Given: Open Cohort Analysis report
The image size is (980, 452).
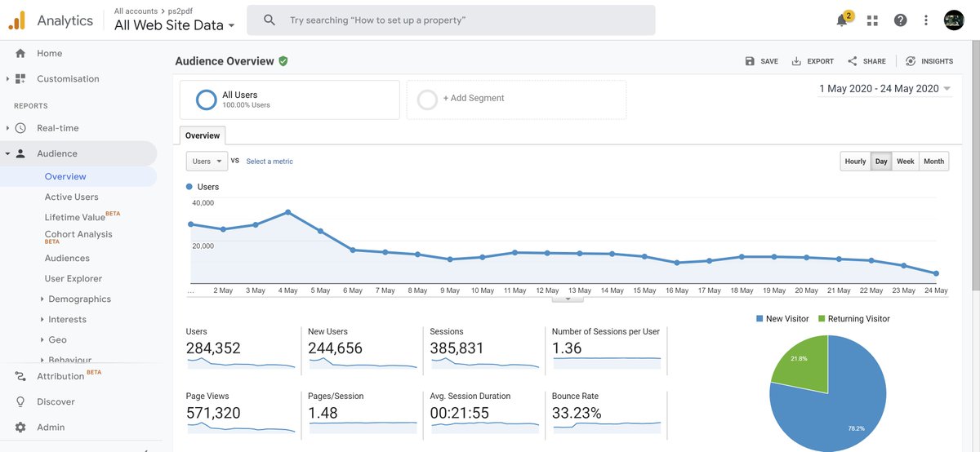Looking at the screenshot, I should click(78, 237).
